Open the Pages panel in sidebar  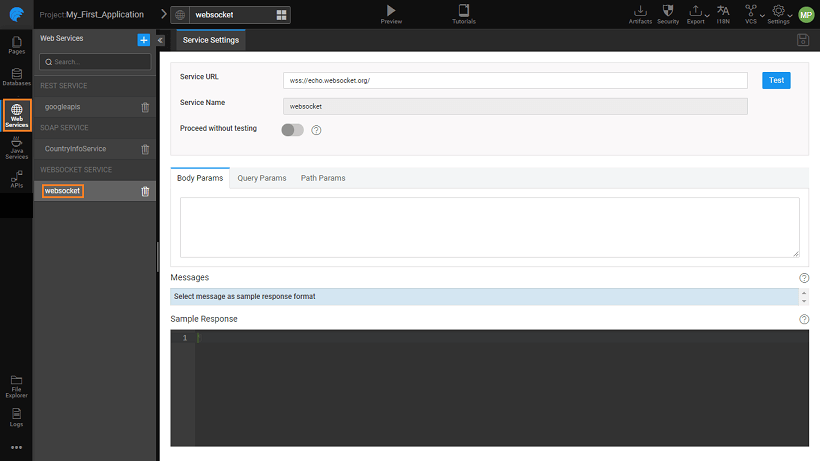click(x=16, y=44)
